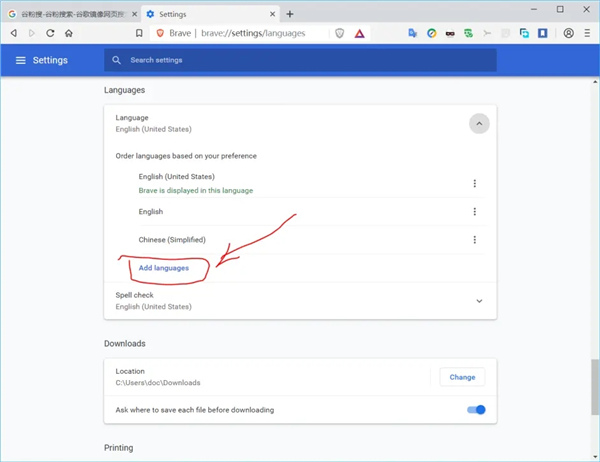Disable ask where to save downloads toggle
The image size is (600, 462).
click(x=476, y=410)
